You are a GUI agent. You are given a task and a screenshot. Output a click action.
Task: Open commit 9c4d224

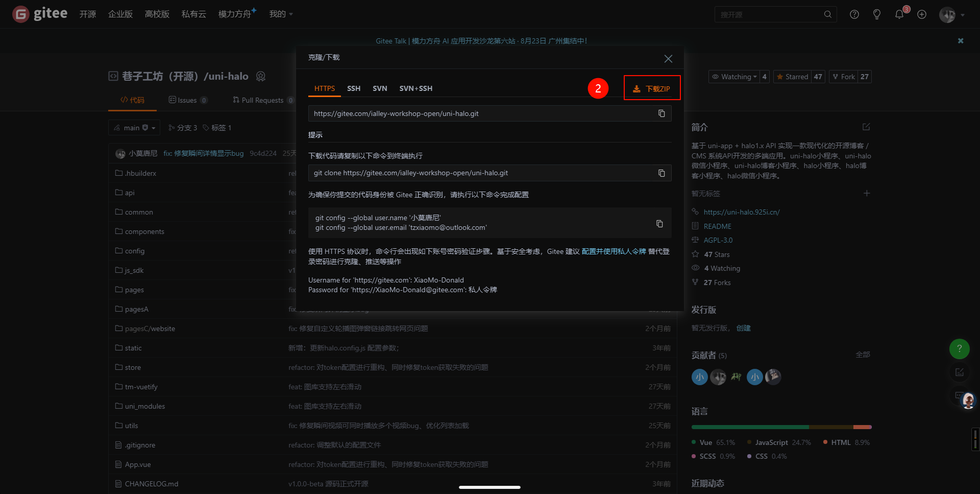pos(263,153)
